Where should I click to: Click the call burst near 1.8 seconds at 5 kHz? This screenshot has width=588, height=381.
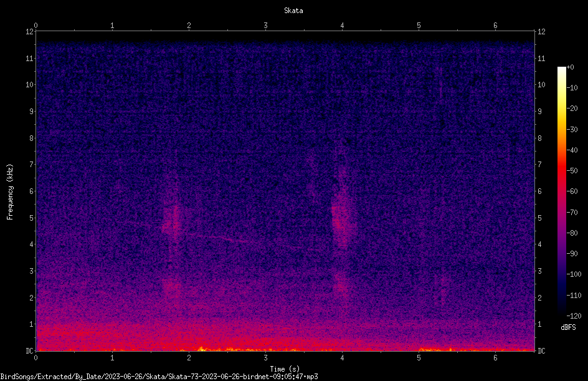coord(172,219)
